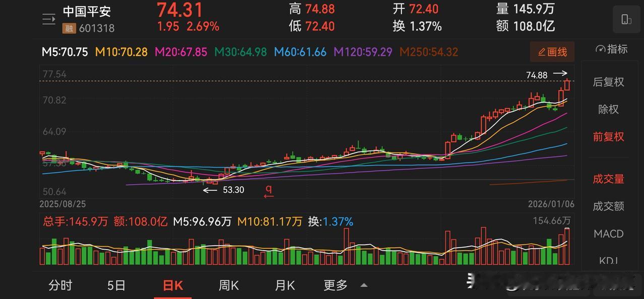Switch sub-chart to KDJ indicator
This screenshot has width=644, height=299.
coord(608,261)
